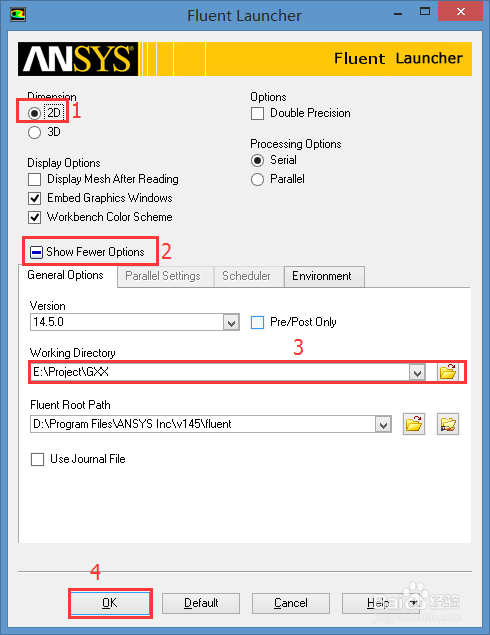490x635 pixels.
Task: Uncheck Embed Graphics Windows
Action: pyautogui.click(x=34, y=198)
